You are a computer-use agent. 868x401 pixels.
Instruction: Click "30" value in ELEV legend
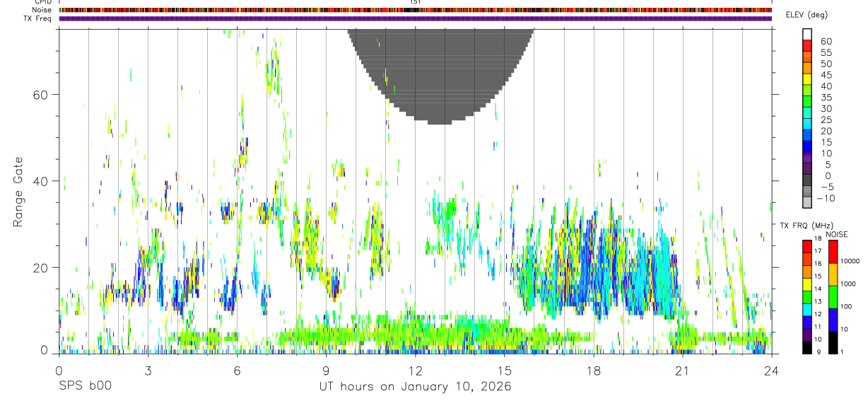pyautogui.click(x=826, y=109)
